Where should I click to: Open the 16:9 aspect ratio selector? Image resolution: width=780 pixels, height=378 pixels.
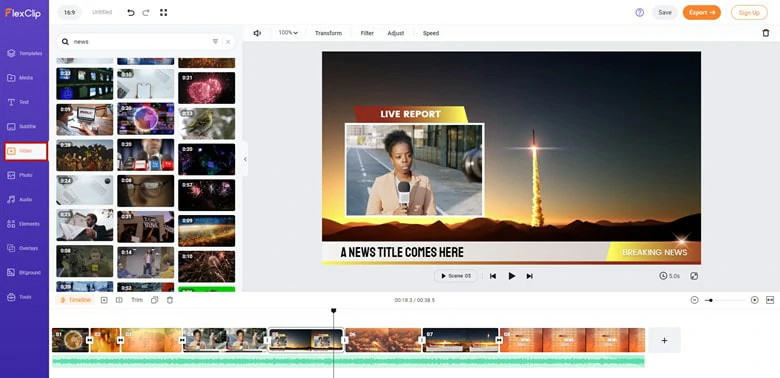tap(70, 12)
